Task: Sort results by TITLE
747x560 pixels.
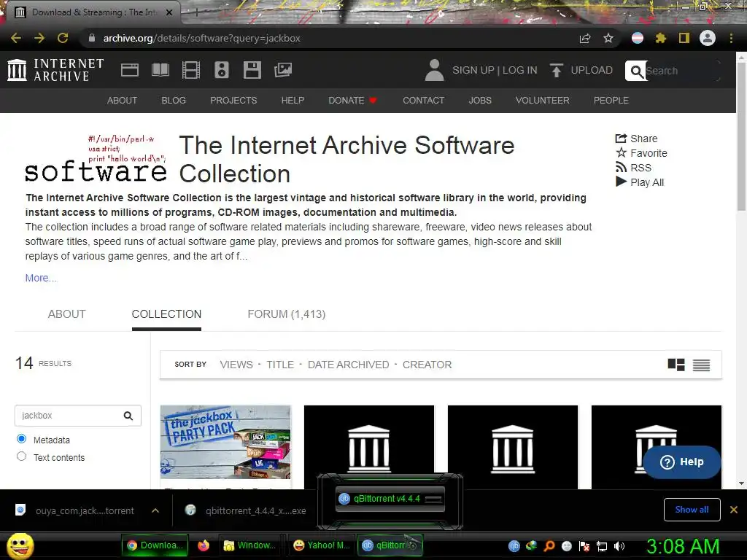Action: (x=280, y=365)
